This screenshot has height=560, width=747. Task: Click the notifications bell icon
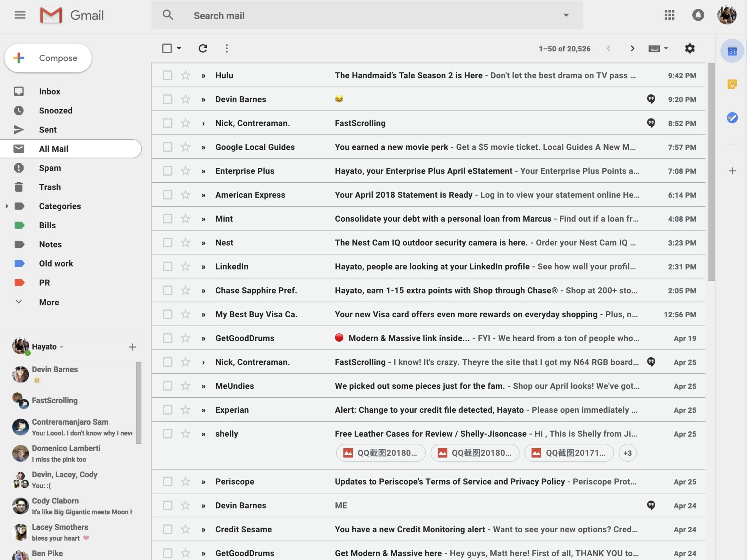coord(698,15)
